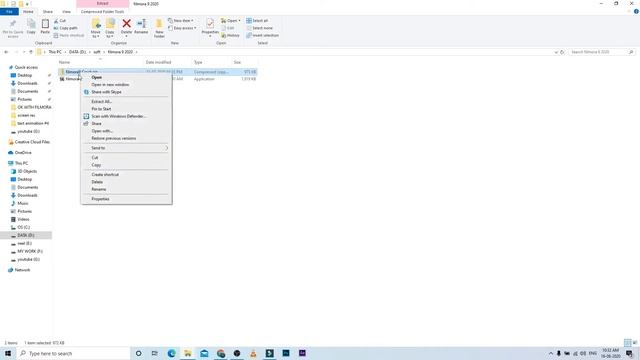Open the Compressed Folder Tools tab
Viewport: 640px width, 360px height.
point(102,12)
